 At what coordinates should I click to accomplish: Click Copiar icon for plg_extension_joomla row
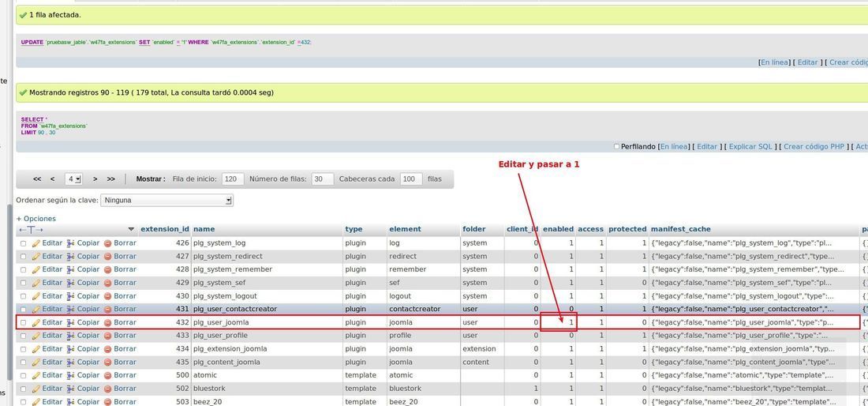pos(71,349)
